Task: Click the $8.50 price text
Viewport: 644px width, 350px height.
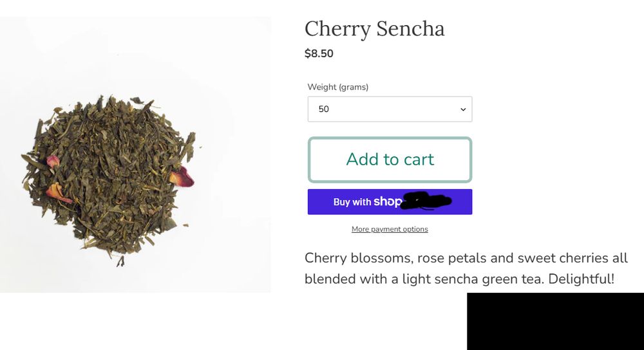Action: pyautogui.click(x=319, y=53)
